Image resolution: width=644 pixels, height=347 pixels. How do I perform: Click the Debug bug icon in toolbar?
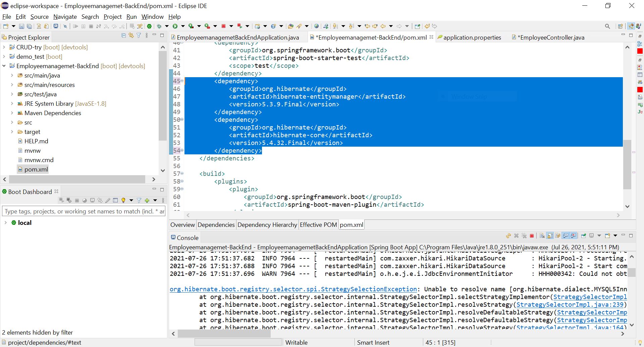coord(159,26)
